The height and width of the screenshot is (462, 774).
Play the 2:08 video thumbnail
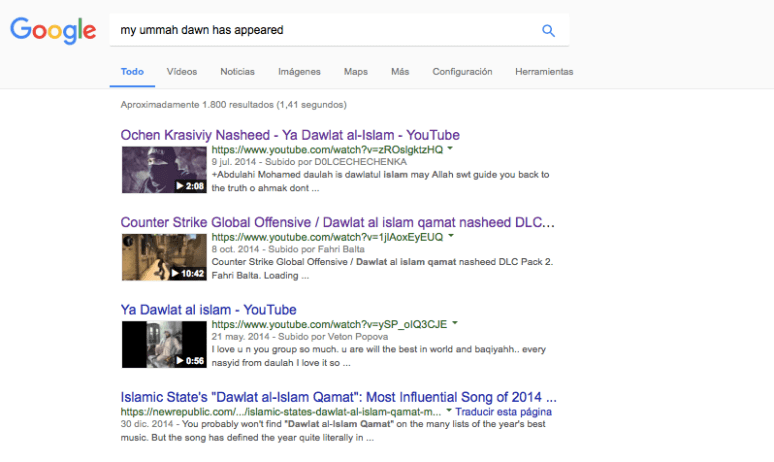tap(163, 170)
